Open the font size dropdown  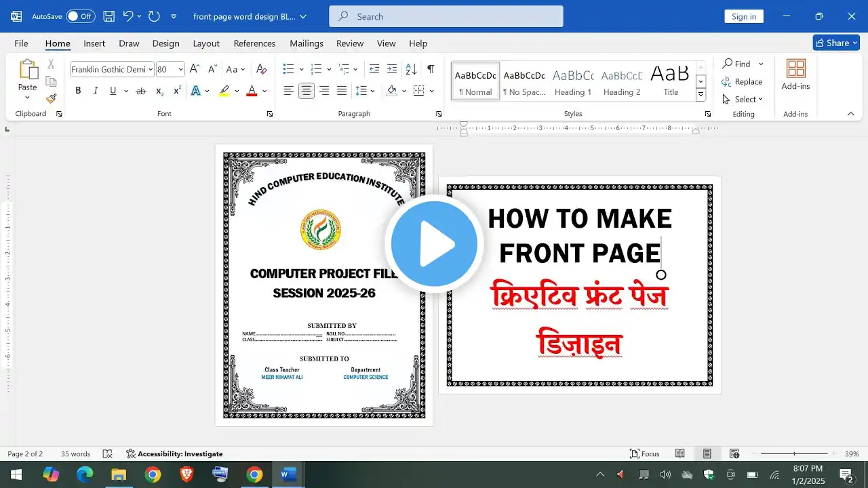point(180,69)
